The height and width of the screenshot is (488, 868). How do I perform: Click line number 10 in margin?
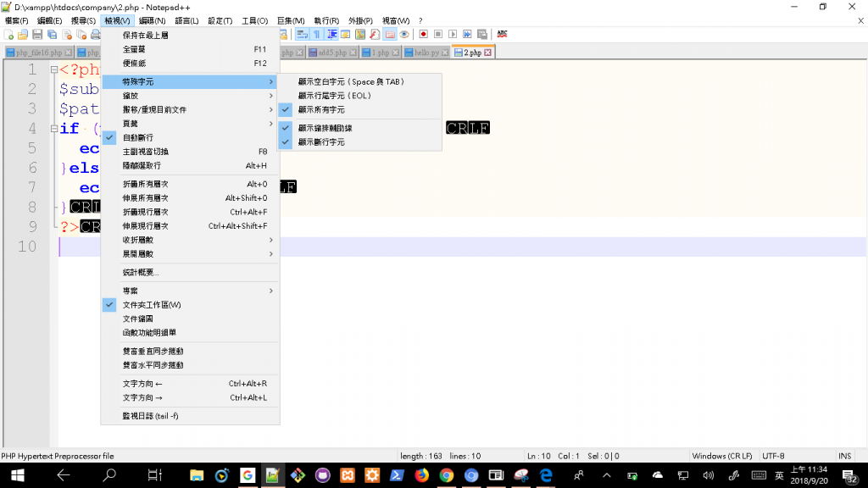[x=27, y=247]
